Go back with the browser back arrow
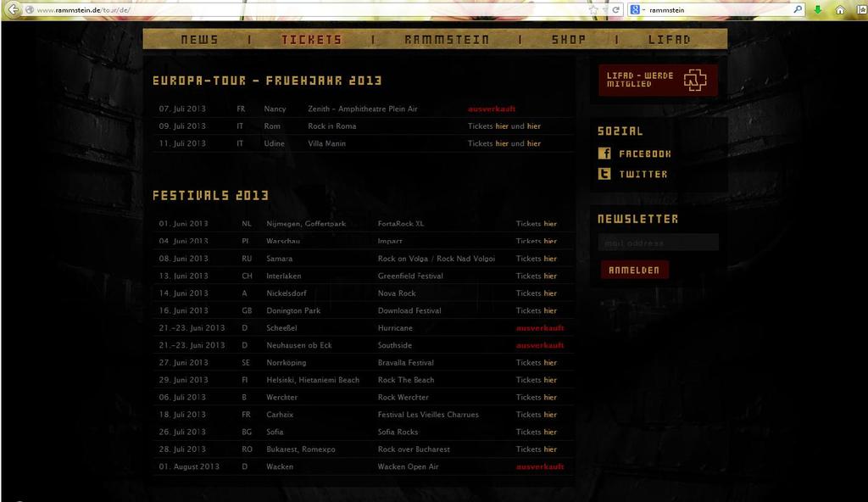Viewport: 868px width, 502px height. 12,9
